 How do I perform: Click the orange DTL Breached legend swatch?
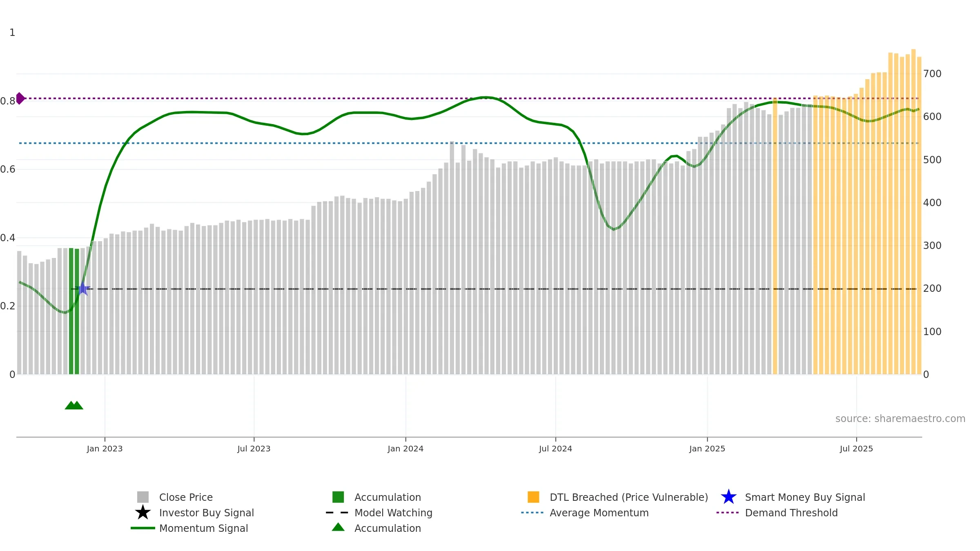tap(533, 497)
